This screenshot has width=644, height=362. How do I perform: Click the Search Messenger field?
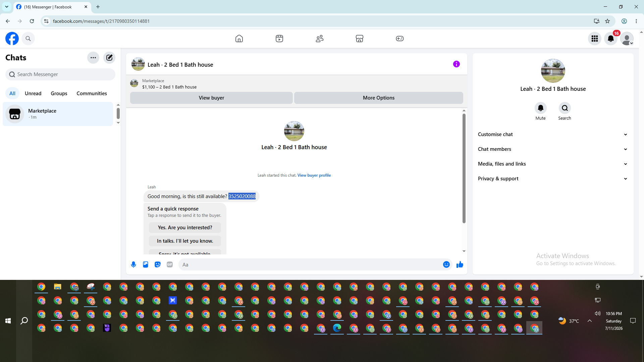tap(60, 74)
